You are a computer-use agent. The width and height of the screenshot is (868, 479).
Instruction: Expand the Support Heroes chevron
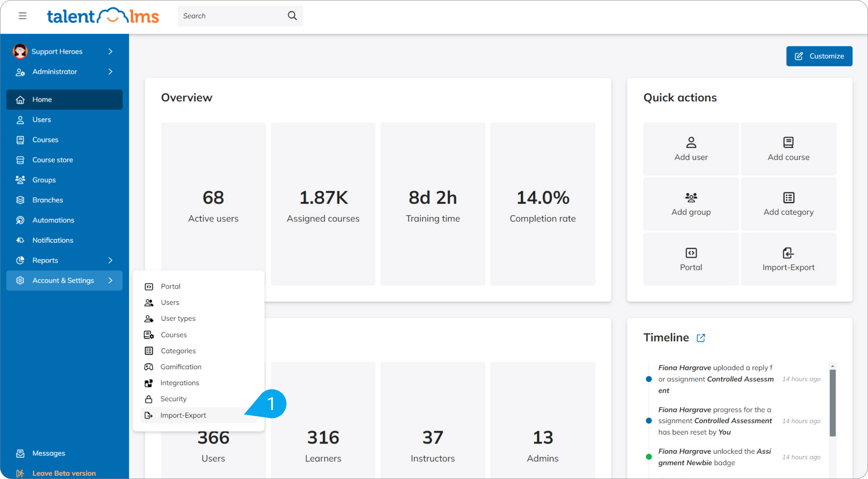(x=110, y=51)
